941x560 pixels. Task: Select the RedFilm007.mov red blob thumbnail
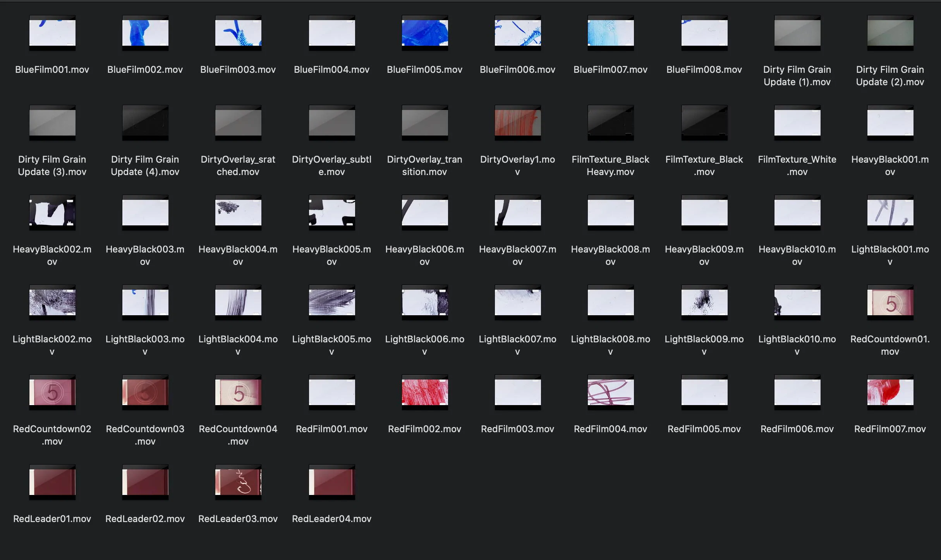[x=890, y=392]
